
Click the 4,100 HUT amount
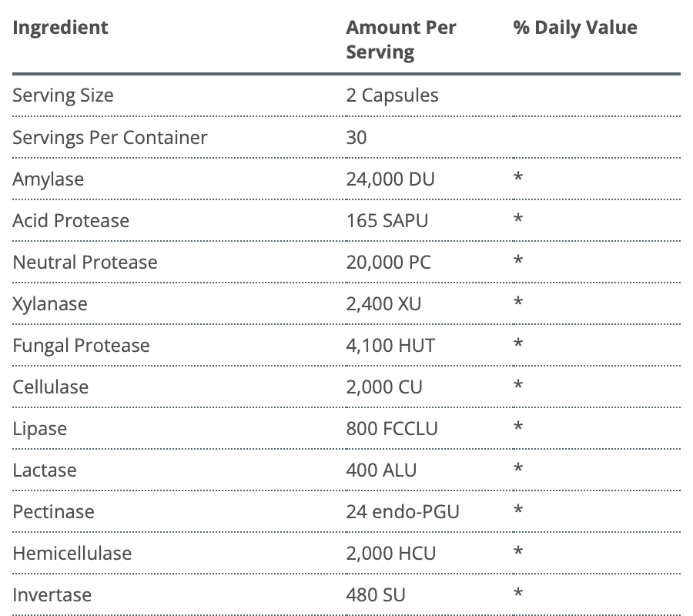(390, 345)
